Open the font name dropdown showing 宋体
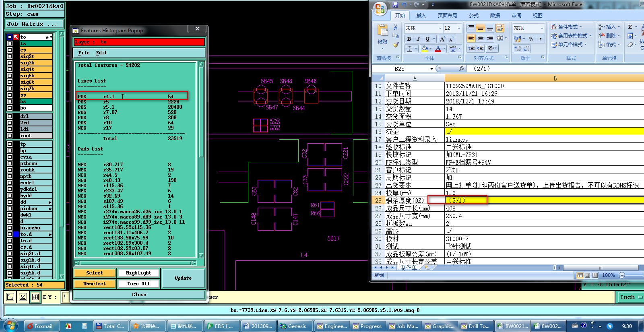The width and height of the screenshot is (644, 332). point(440,28)
